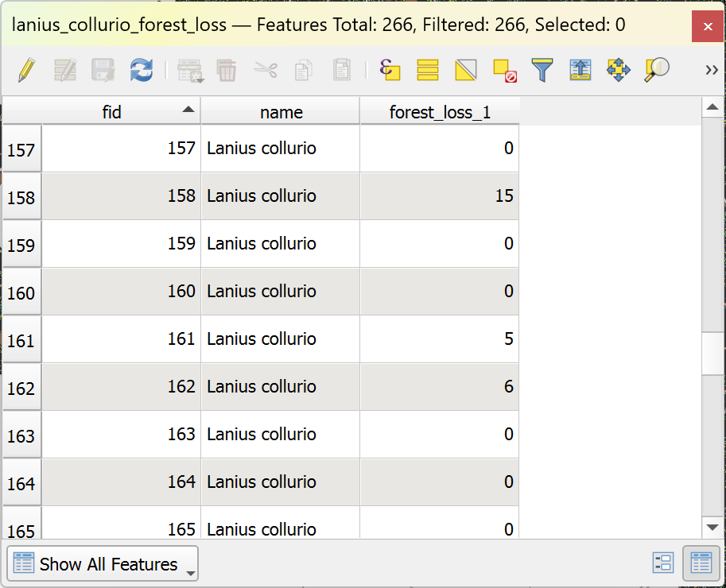This screenshot has width=726, height=588.
Task: Select row 160 via its row header
Action: (x=21, y=292)
